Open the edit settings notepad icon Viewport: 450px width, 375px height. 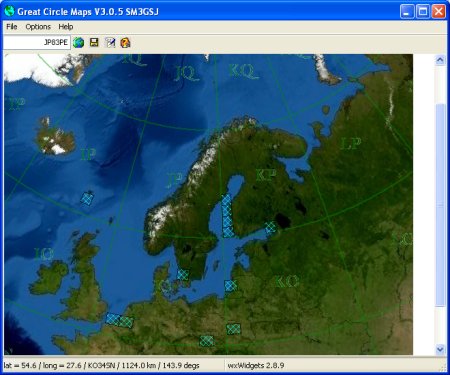[x=110, y=43]
